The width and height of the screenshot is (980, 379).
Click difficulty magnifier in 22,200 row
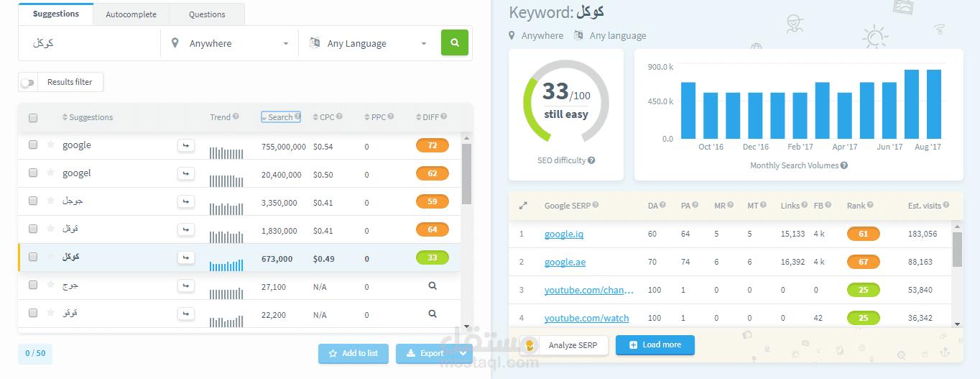(x=432, y=314)
